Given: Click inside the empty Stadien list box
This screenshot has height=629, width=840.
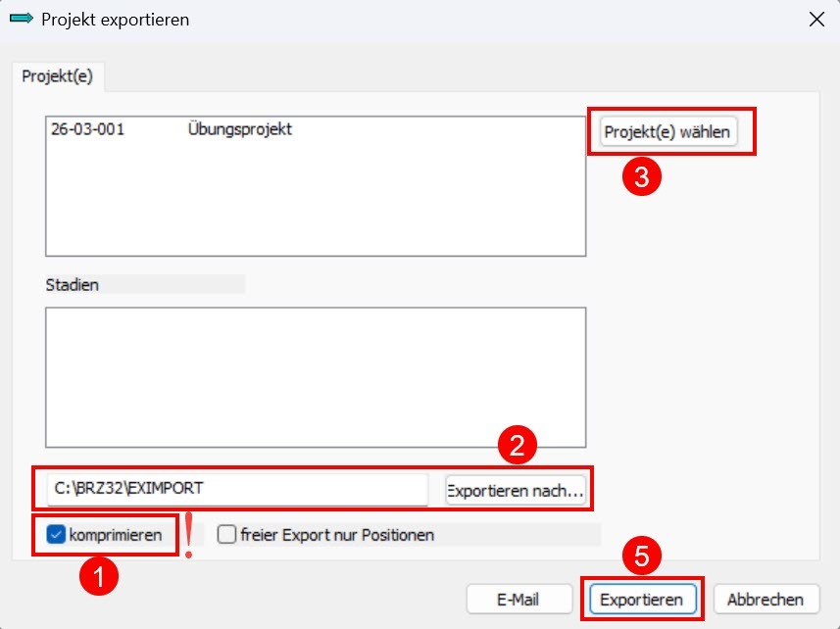Looking at the screenshot, I should [316, 377].
